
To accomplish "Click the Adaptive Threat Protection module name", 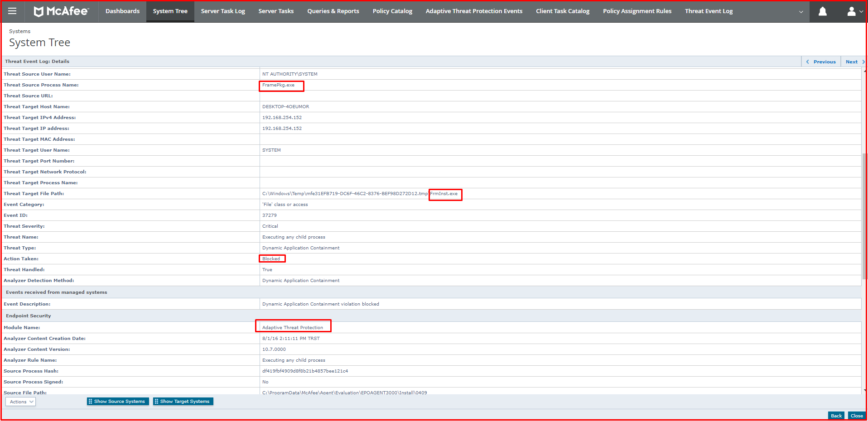I will (293, 328).
